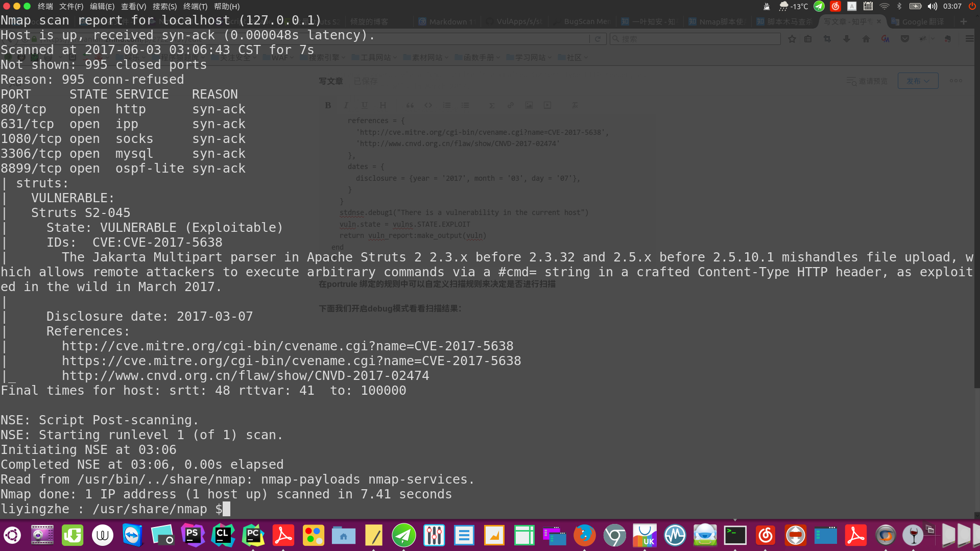This screenshot has width=980, height=551.
Task: Click the power/session icon in top bar
Action: coord(972,6)
